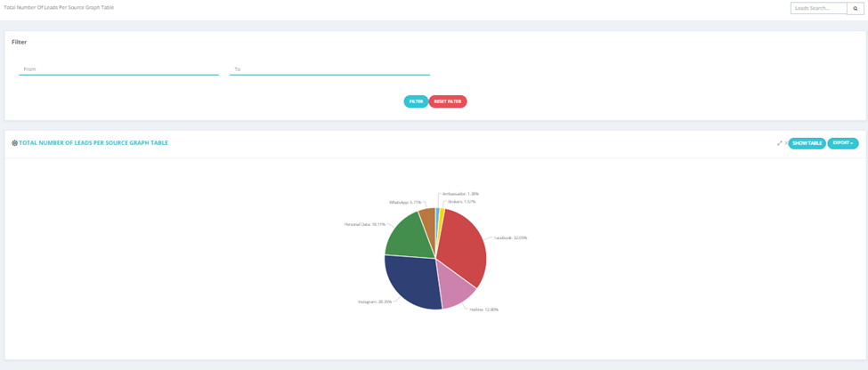The width and height of the screenshot is (868, 370).
Task: Click the magnifier search icon button
Action: [856, 8]
